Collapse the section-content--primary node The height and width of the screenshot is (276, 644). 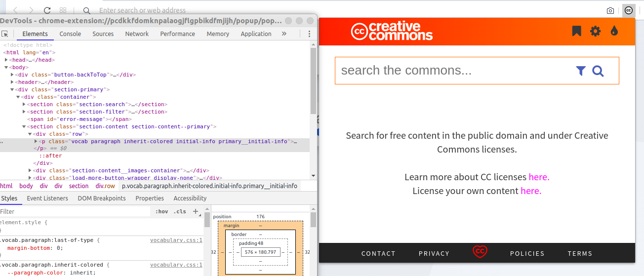[24, 126]
